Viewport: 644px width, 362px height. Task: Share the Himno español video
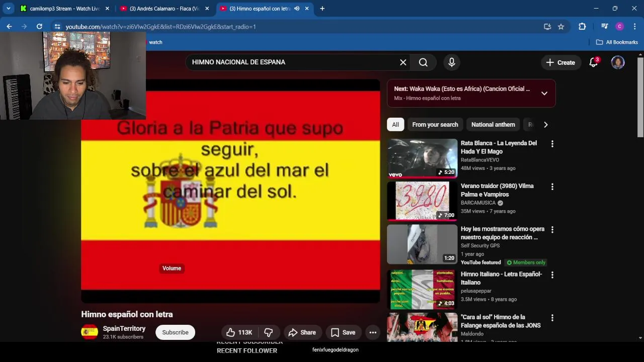coord(302,332)
